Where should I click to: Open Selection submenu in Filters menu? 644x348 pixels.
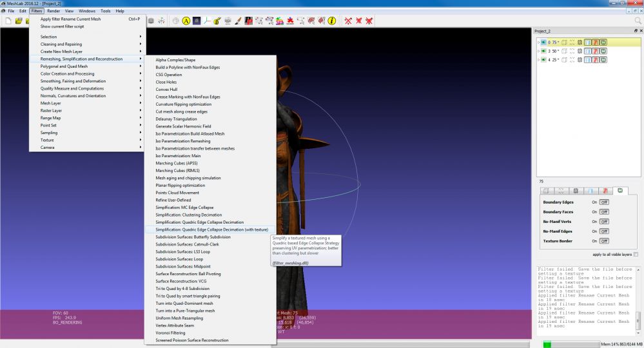tap(87, 37)
